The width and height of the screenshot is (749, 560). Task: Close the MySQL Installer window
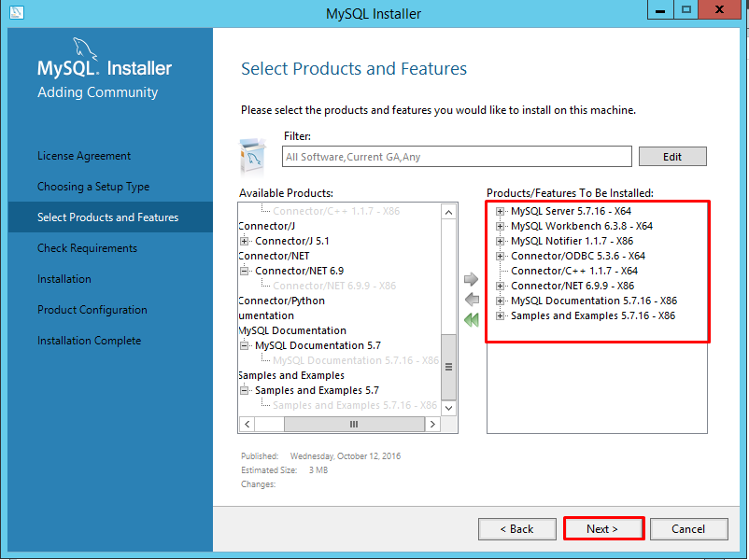(x=720, y=9)
